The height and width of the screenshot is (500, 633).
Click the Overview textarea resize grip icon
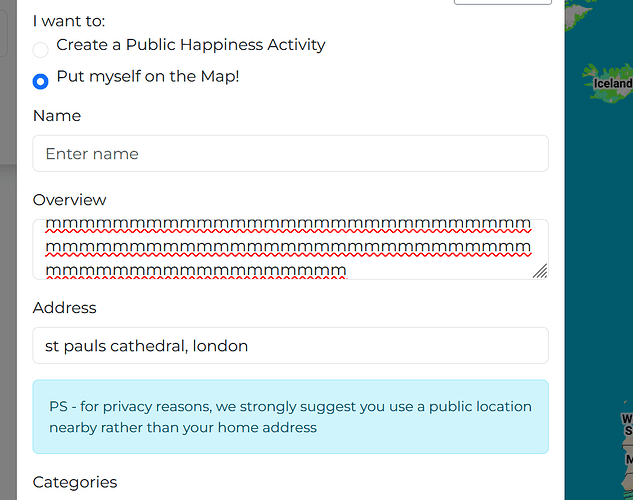540,271
